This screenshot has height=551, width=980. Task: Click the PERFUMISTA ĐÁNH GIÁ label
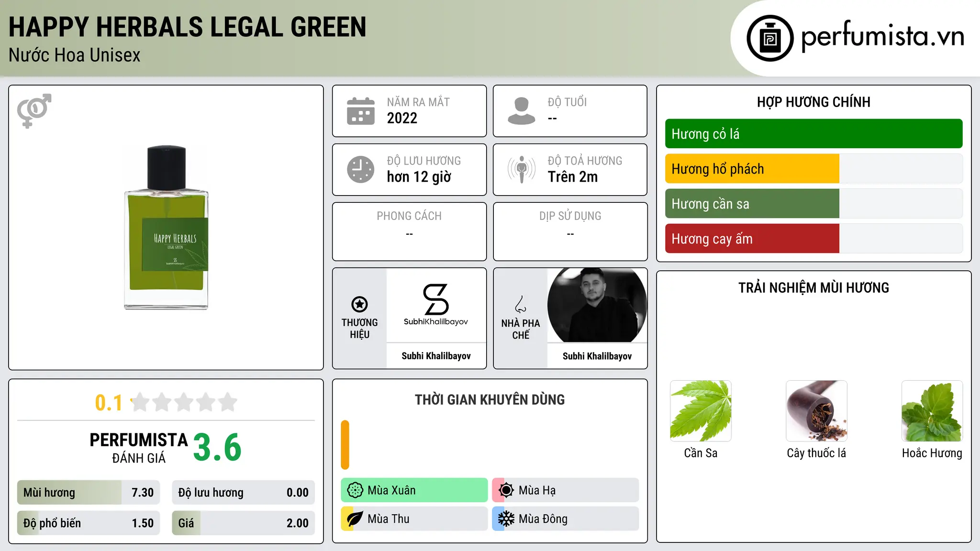tap(139, 448)
